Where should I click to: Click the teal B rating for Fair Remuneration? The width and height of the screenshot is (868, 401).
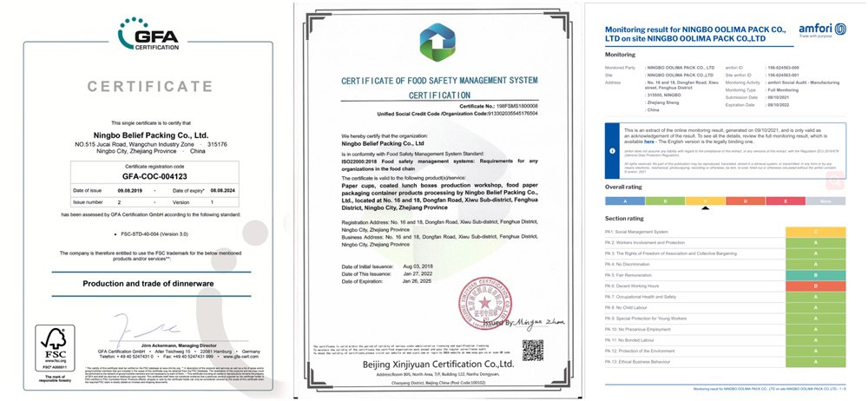[815, 275]
